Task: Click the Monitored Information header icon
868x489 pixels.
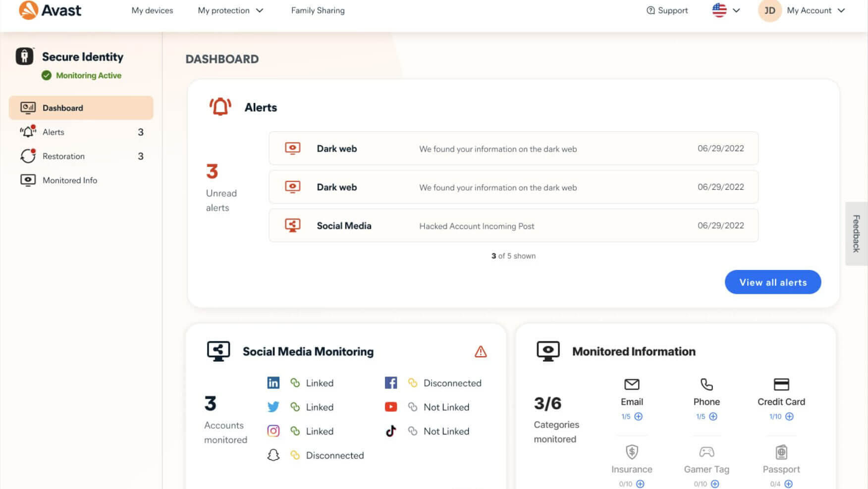Action: coord(548,351)
